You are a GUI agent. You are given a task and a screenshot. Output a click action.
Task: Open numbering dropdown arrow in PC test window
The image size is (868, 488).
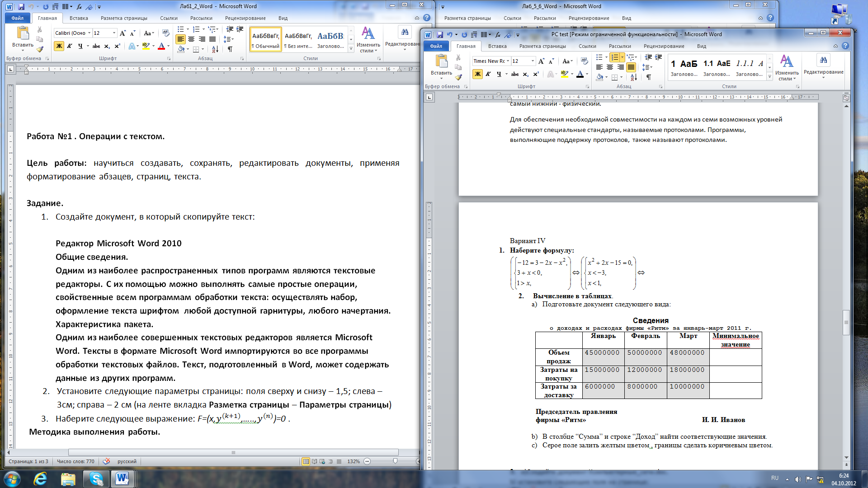[622, 57]
